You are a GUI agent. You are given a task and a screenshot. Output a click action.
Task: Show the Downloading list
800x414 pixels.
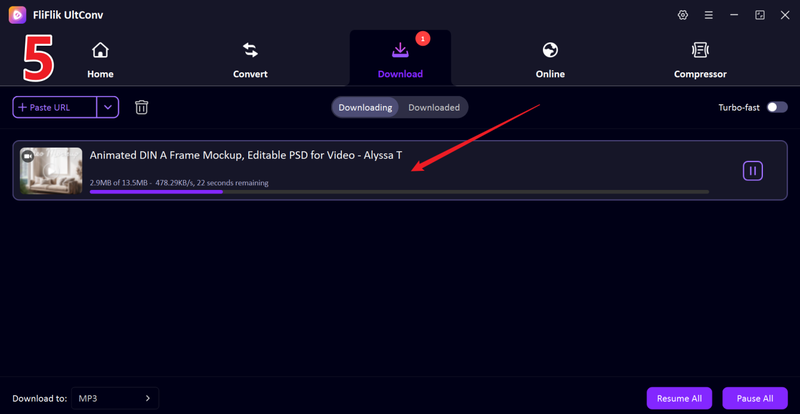365,107
